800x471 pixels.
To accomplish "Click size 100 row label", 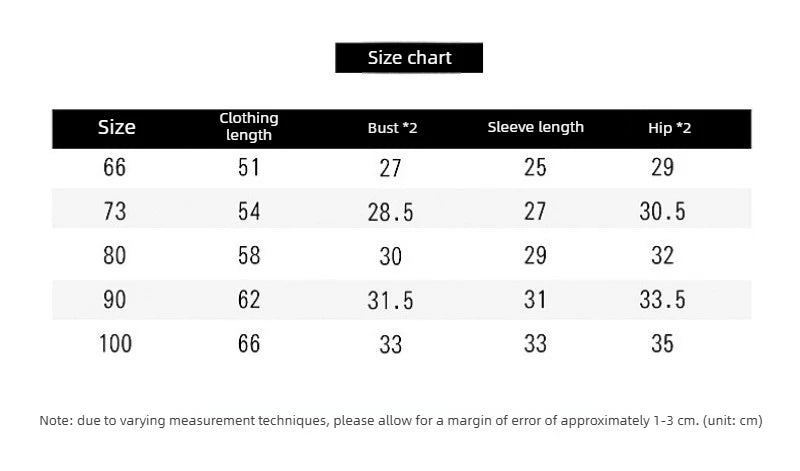I will [115, 343].
